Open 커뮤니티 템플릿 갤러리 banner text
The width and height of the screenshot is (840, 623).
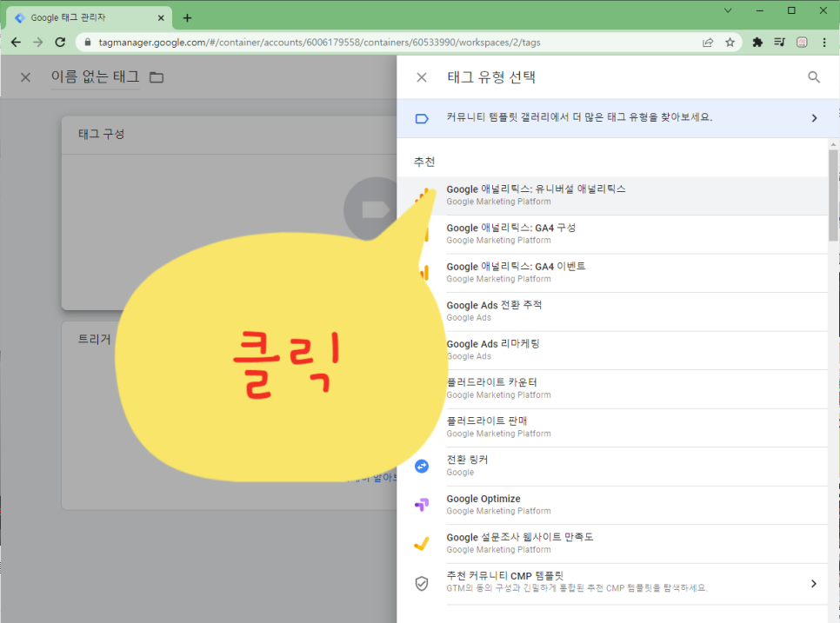[x=579, y=117]
